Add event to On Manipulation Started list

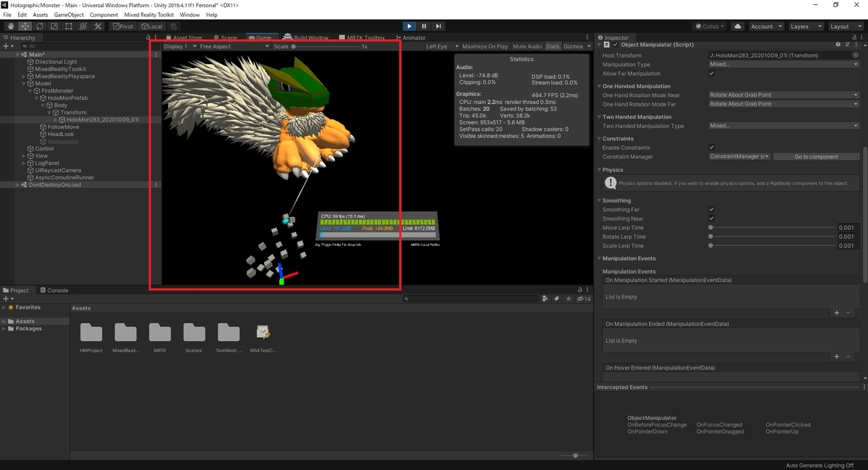837,313
